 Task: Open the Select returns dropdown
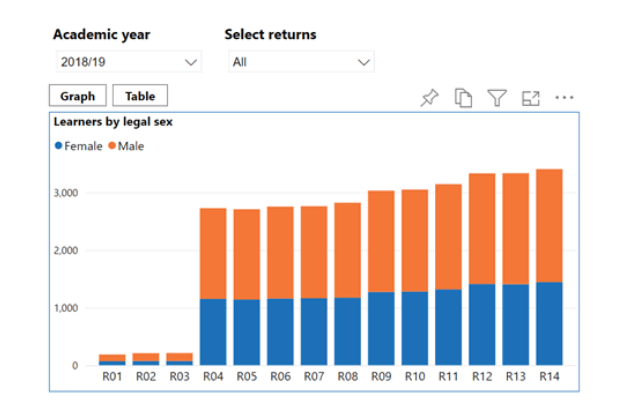coord(299,62)
